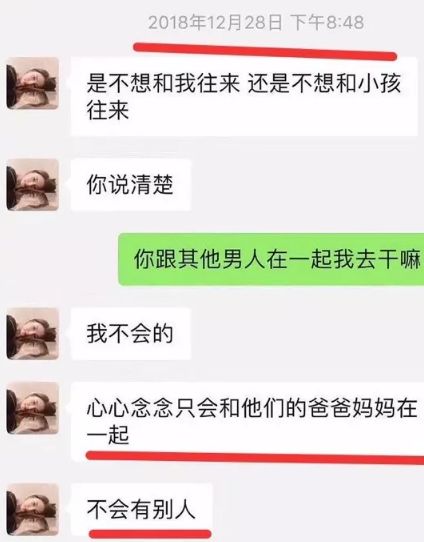Tap the "我不会的" message bubble
The width and height of the screenshot is (424, 542).
pos(131,334)
